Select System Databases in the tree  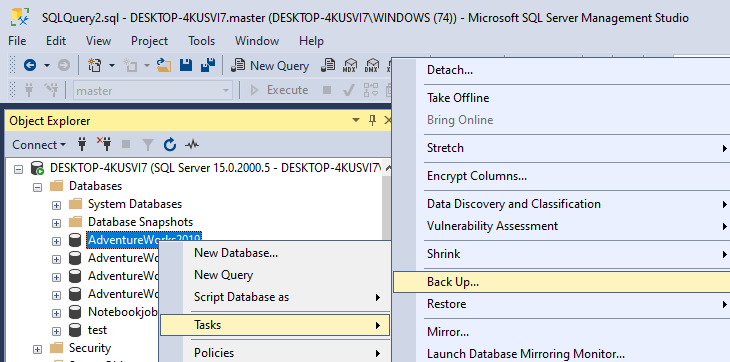coord(135,204)
